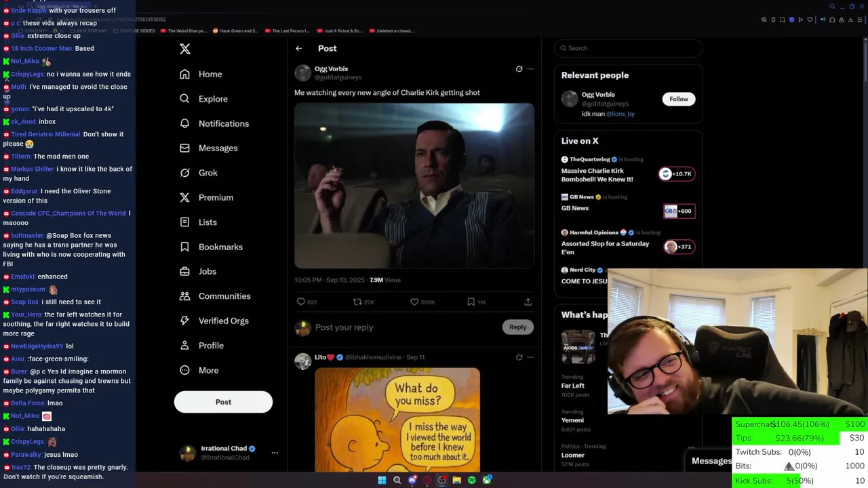Click the taskbar search icon
The image size is (868, 488).
pos(397,481)
